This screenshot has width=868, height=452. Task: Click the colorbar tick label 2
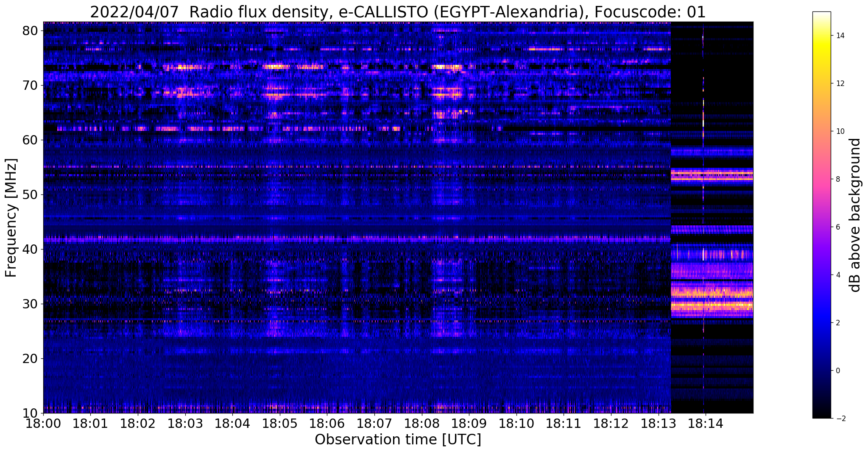pyautogui.click(x=837, y=323)
